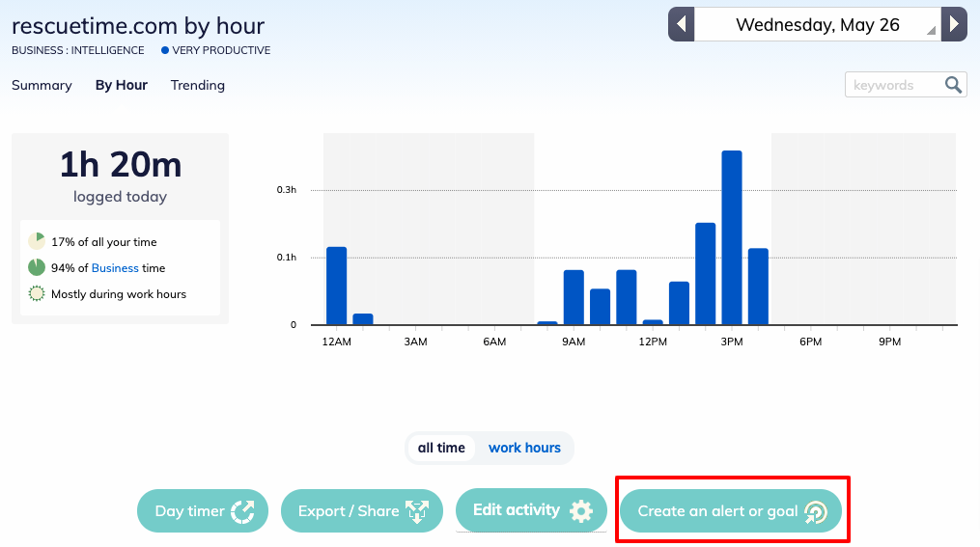Image resolution: width=980 pixels, height=547 pixels.
Task: Click the 9AM bar in the chart
Action: coord(574,297)
